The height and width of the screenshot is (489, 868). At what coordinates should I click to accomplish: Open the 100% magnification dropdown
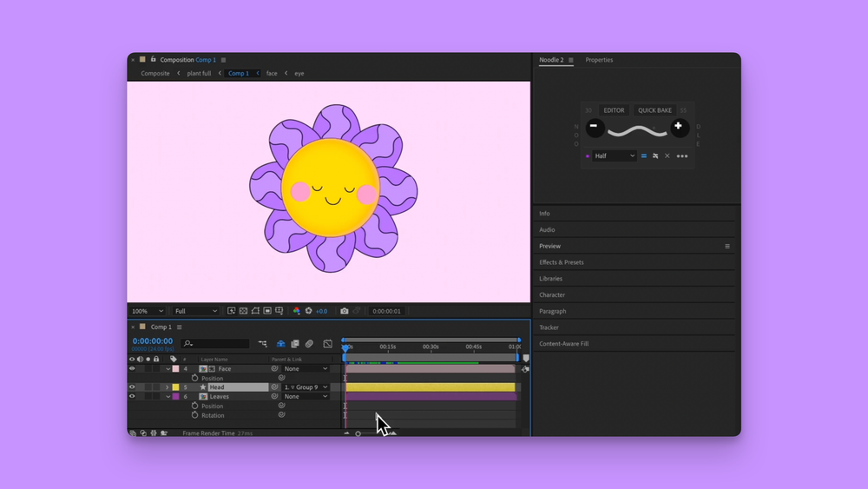[147, 311]
